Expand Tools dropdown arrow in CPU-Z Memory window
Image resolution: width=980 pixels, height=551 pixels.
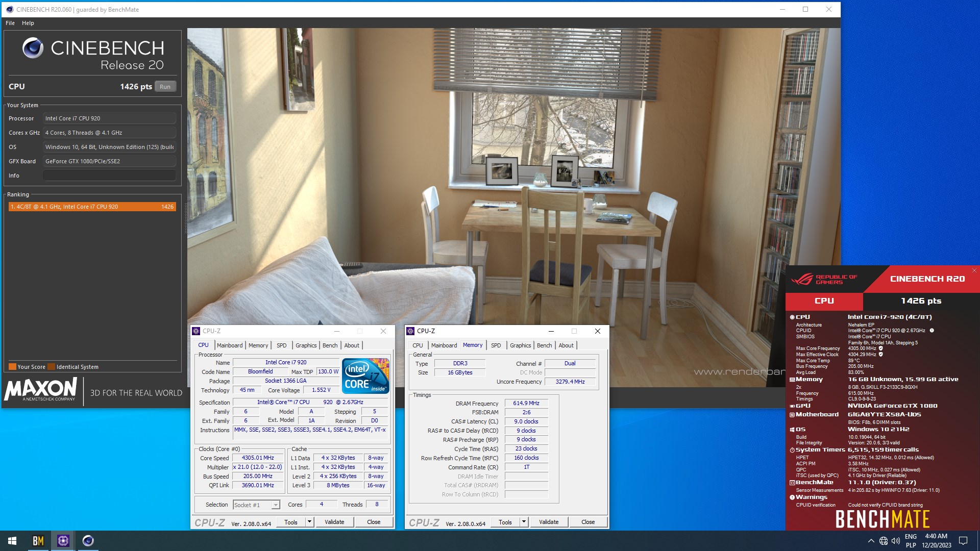click(523, 522)
